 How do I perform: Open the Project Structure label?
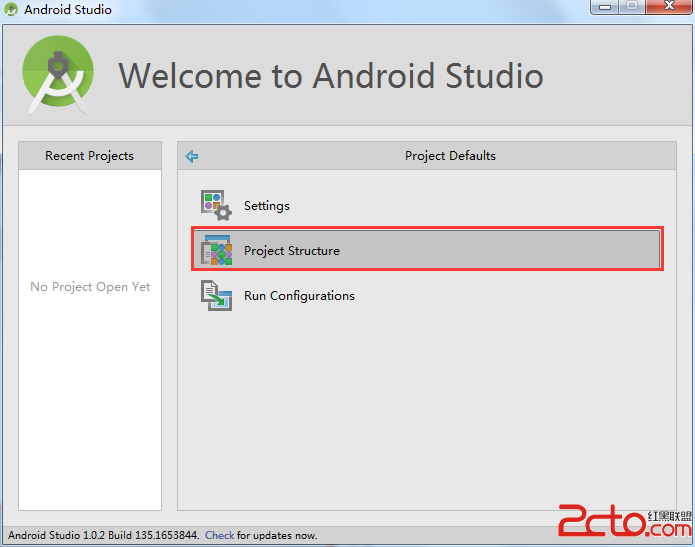point(292,250)
